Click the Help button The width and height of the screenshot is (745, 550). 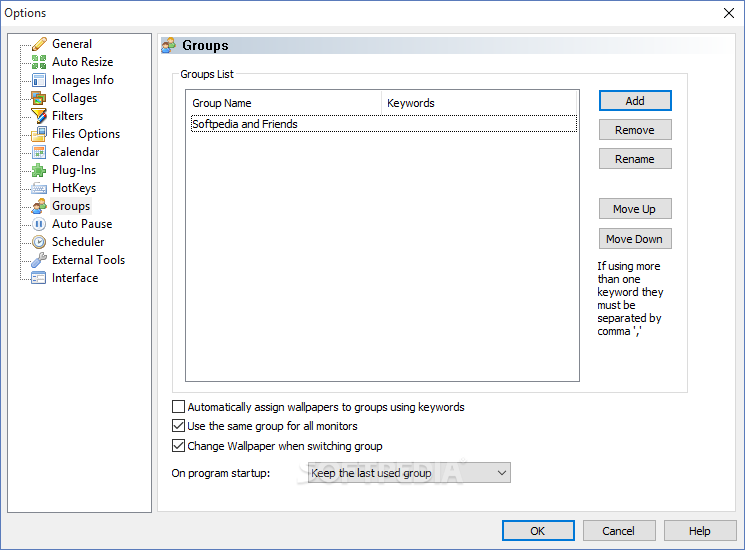click(700, 531)
